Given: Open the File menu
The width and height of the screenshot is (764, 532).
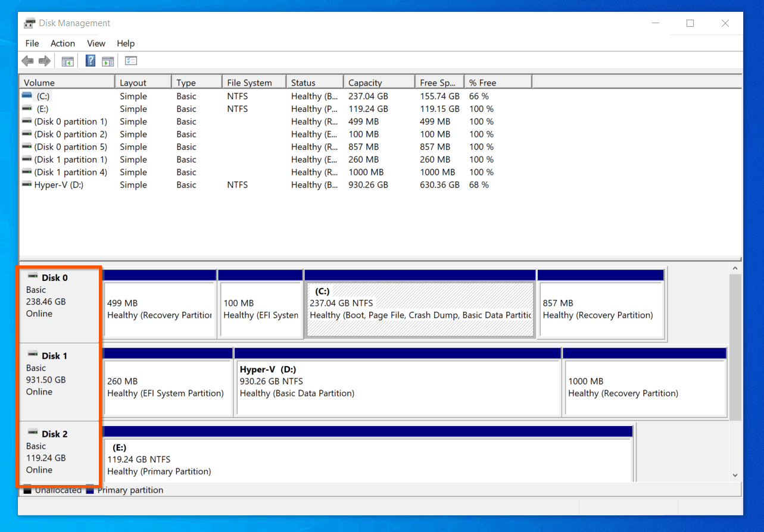Looking at the screenshot, I should 32,43.
